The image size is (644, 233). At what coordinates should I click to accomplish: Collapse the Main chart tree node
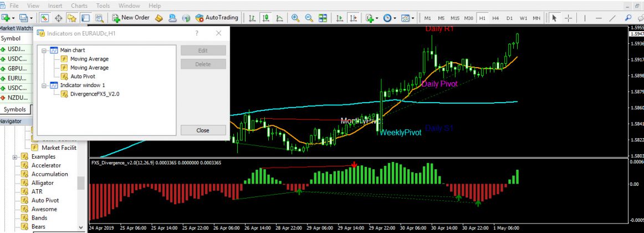tap(44, 50)
